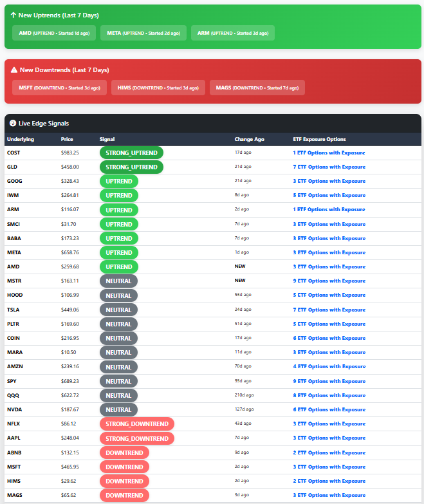Click the 127d ago value for NVDA

(244, 409)
